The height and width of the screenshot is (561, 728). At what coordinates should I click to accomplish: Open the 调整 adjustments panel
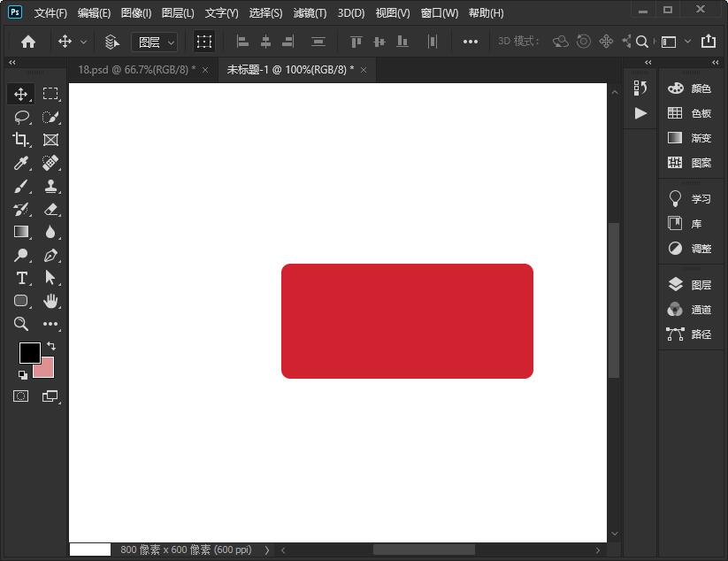pos(690,249)
